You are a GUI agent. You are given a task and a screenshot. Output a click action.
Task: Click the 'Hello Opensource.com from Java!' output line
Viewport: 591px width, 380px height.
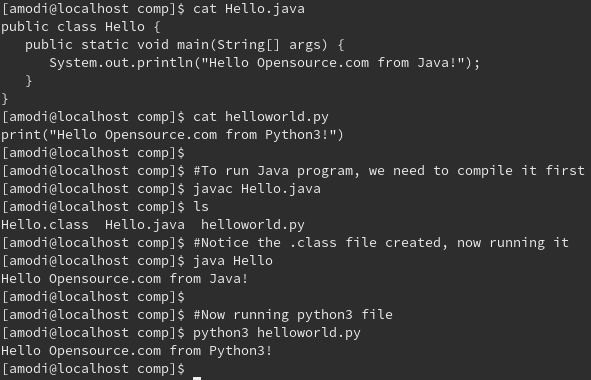(124, 279)
